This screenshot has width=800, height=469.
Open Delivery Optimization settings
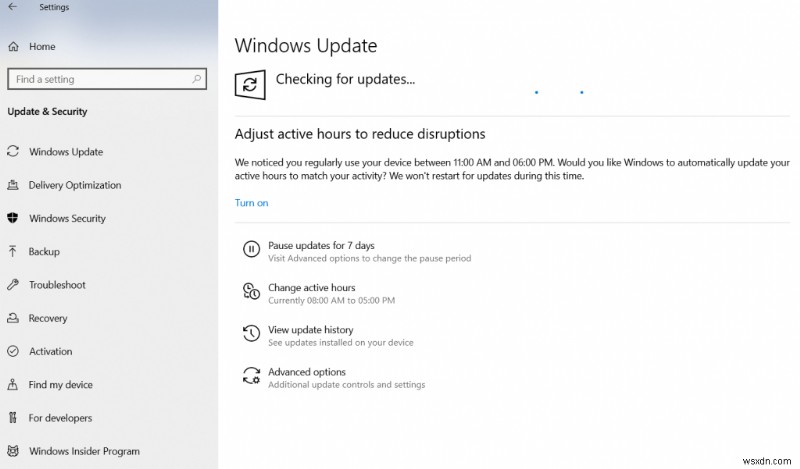click(x=75, y=185)
